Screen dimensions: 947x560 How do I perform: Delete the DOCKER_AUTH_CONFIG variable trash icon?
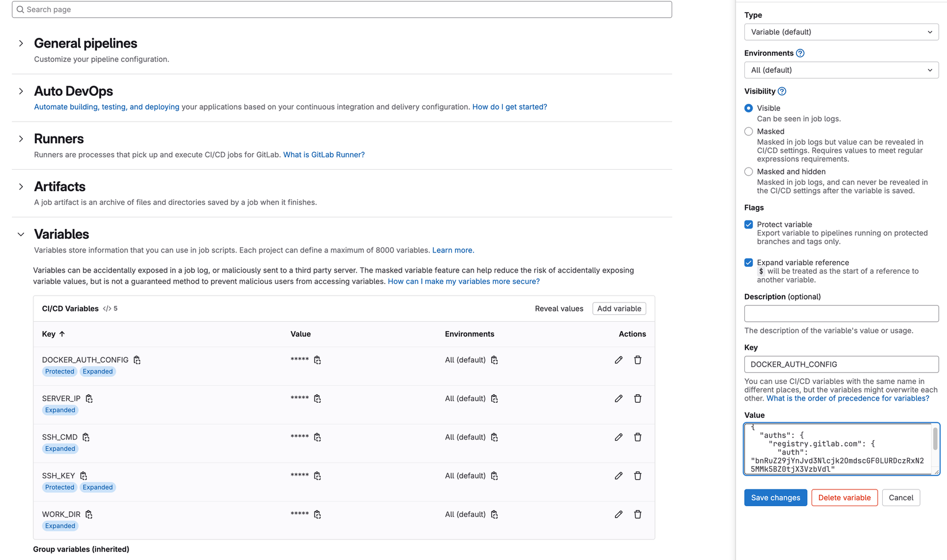tap(638, 360)
